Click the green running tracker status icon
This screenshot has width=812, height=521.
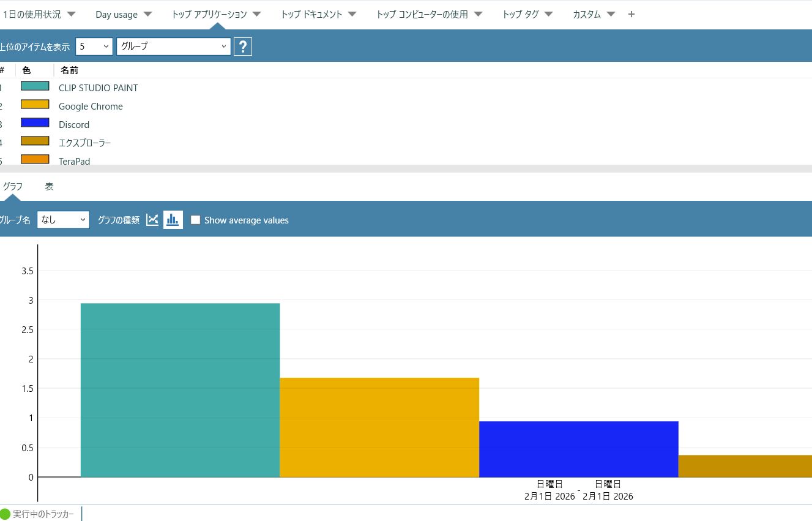click(6, 514)
